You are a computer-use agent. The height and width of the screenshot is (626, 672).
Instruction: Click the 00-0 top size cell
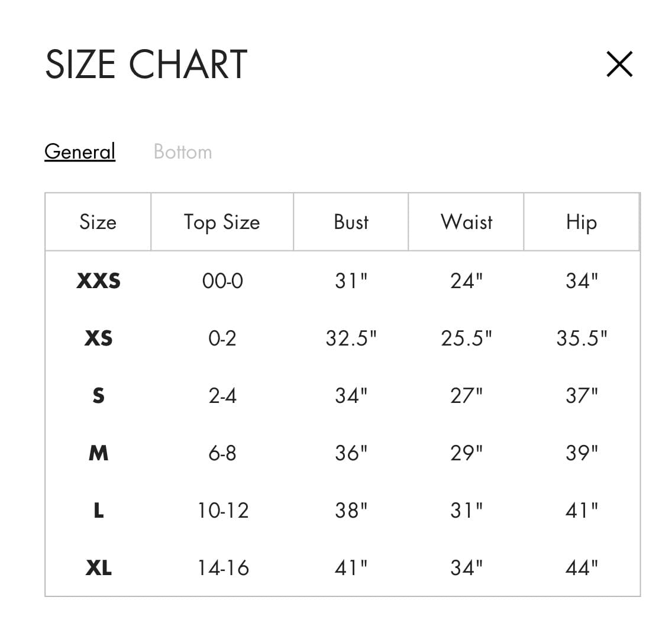(222, 280)
